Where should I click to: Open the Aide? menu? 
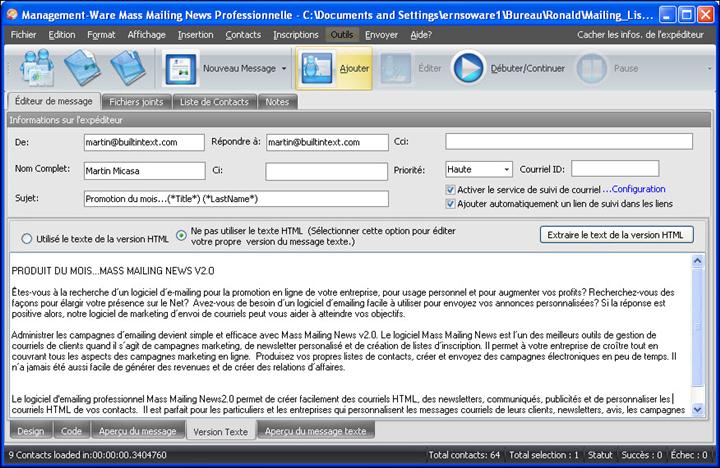click(421, 34)
